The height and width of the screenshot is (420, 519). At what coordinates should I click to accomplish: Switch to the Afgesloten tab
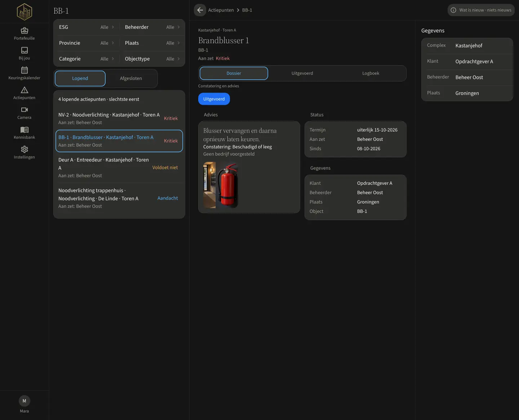[x=131, y=79]
